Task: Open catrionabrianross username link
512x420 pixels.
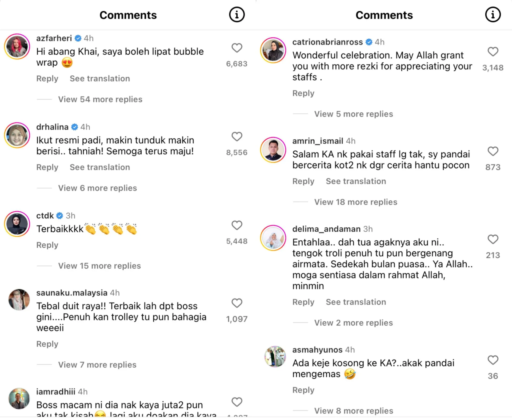Action: [x=327, y=42]
